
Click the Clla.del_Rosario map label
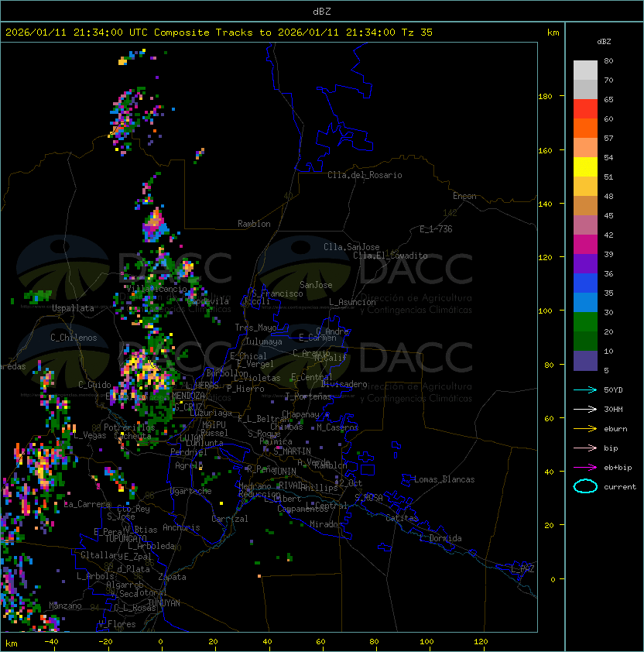pos(365,175)
